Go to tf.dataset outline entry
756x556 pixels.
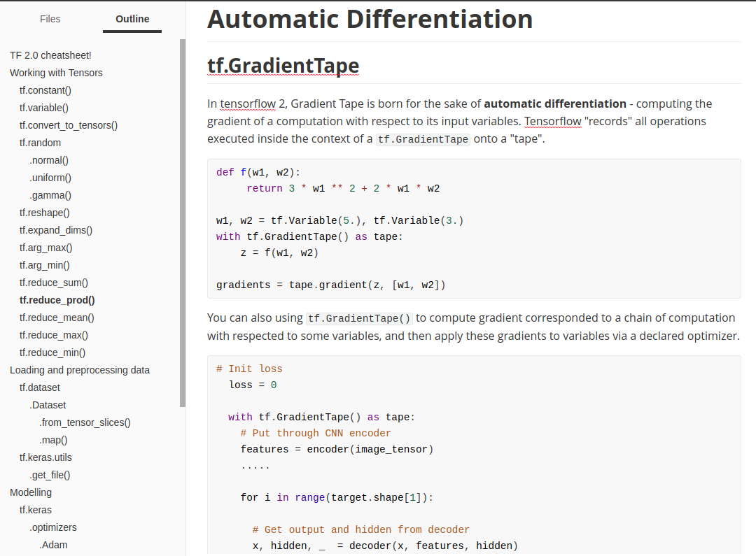click(x=39, y=387)
